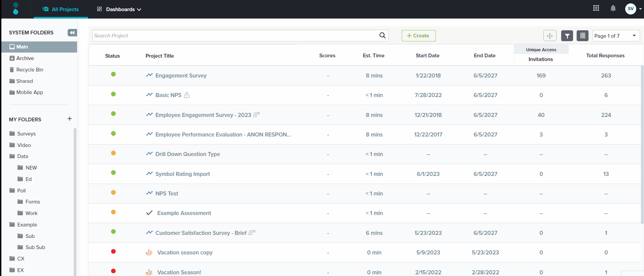Click the red status dot for Vacation season copy
Viewport: 644px width, 276px height.
113,251
